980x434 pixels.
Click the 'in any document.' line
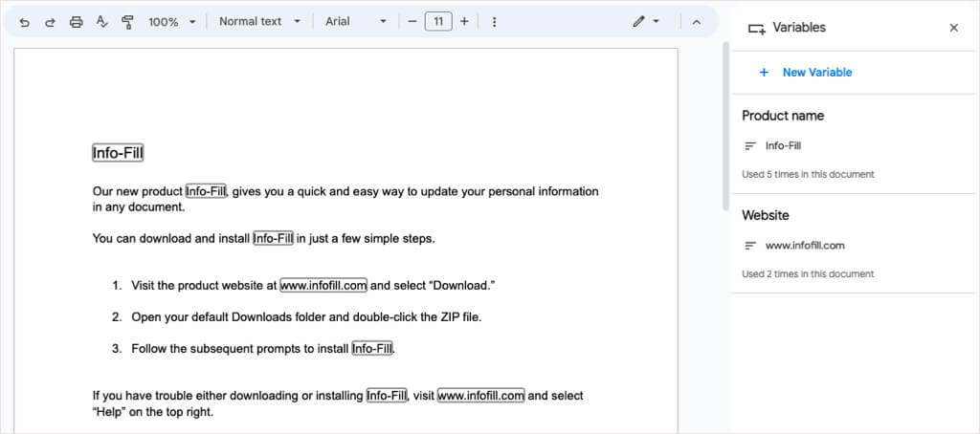click(x=139, y=207)
